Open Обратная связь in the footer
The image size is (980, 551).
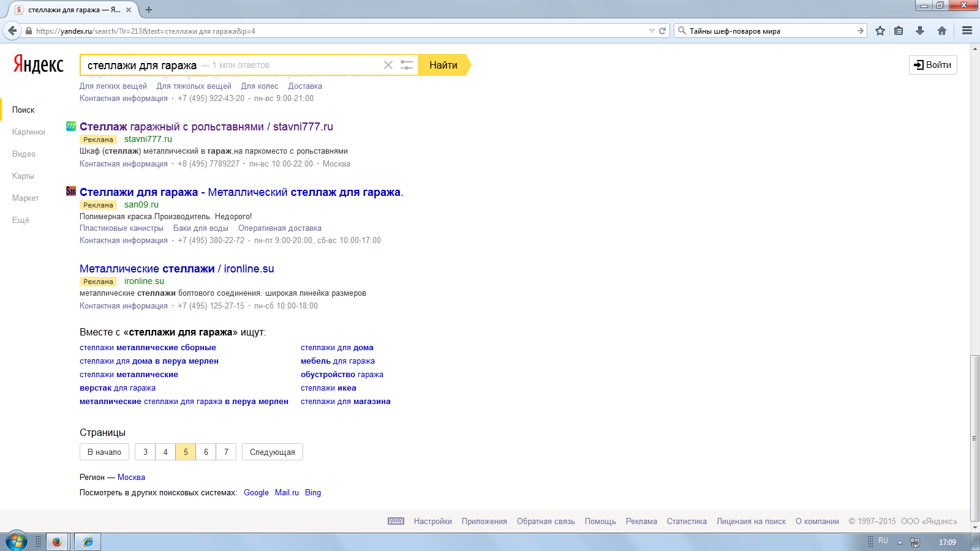coord(546,522)
